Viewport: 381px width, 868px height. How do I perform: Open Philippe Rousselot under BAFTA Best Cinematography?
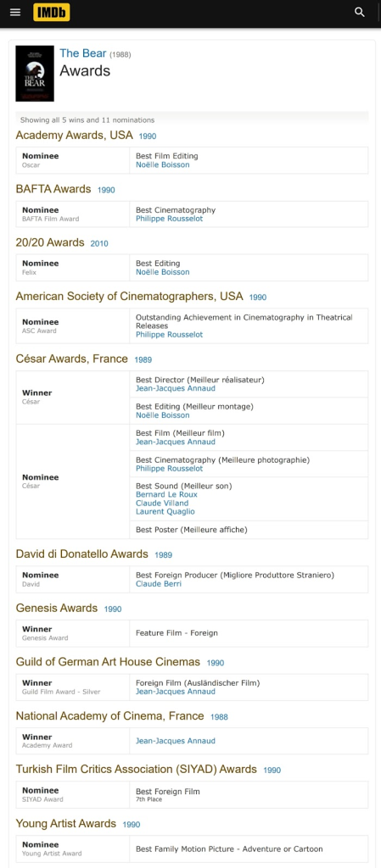pos(170,219)
